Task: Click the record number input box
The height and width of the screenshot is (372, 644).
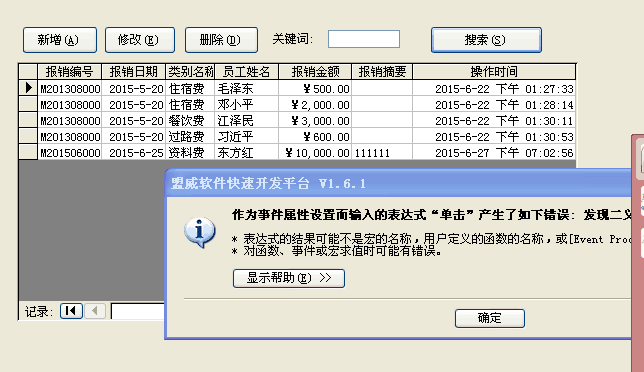Action: pyautogui.click(x=138, y=311)
